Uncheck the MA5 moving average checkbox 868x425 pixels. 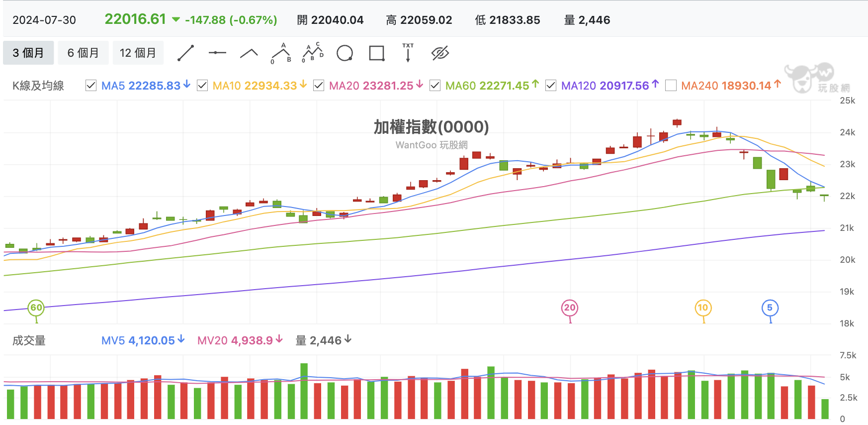(91, 86)
